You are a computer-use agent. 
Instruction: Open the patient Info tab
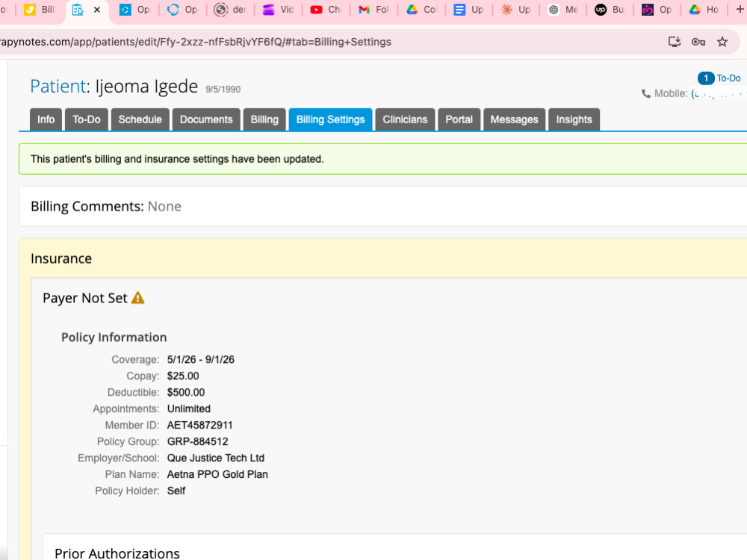46,119
